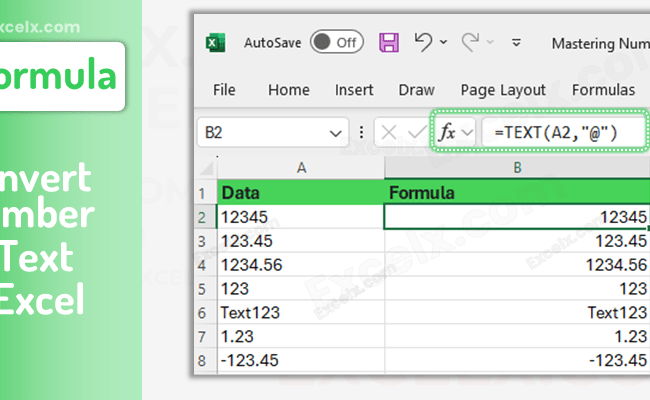The height and width of the screenshot is (400, 650).
Task: Click cell B3 showing 123.45
Action: coord(517,241)
